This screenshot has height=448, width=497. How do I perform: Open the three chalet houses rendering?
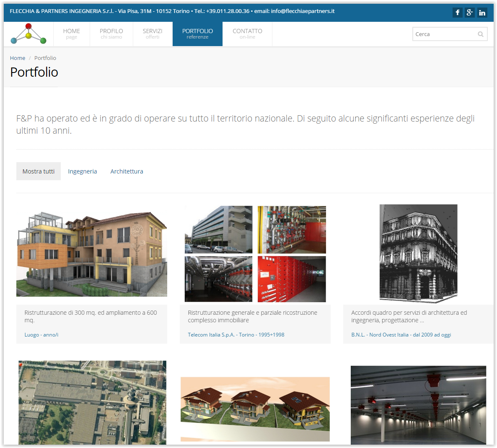click(255, 409)
